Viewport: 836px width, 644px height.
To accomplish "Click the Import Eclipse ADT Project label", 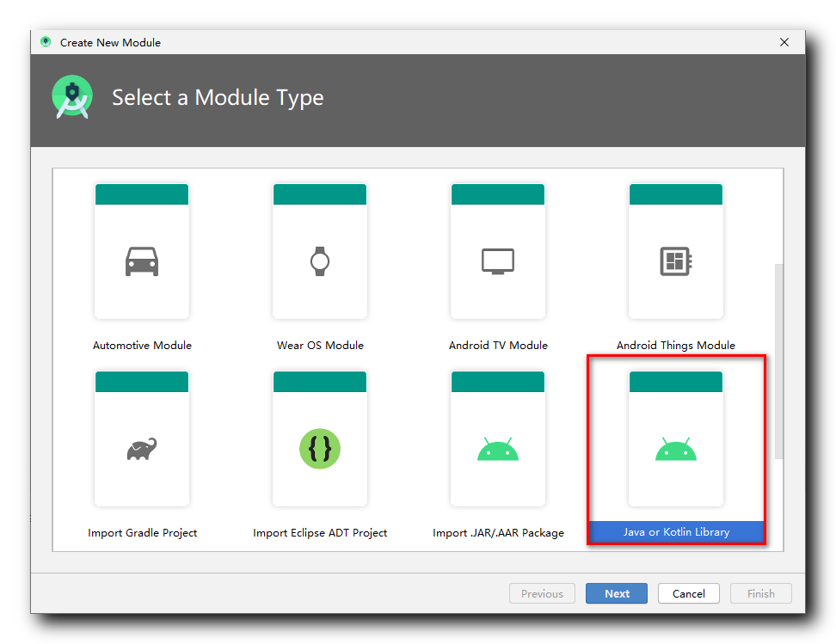I will point(320,532).
